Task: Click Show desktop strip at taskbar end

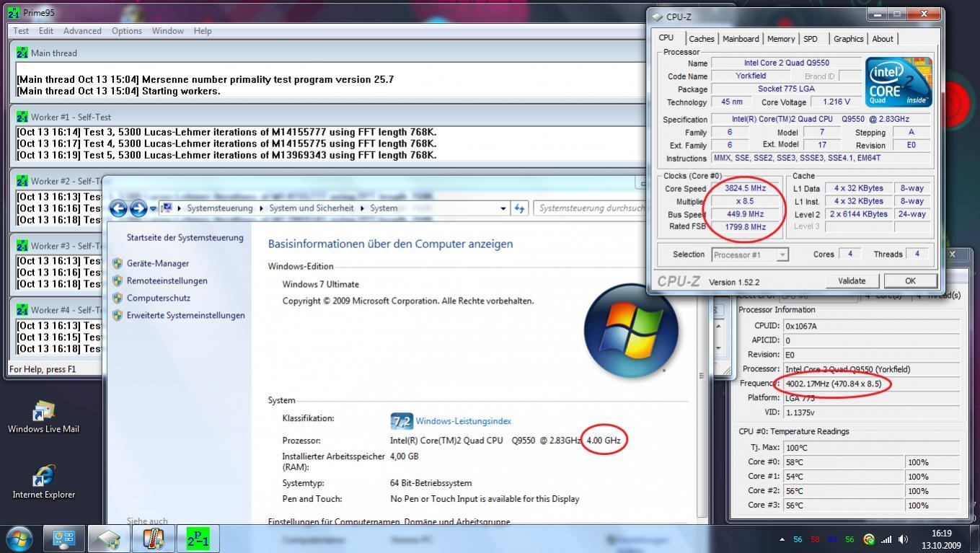Action: [x=975, y=539]
